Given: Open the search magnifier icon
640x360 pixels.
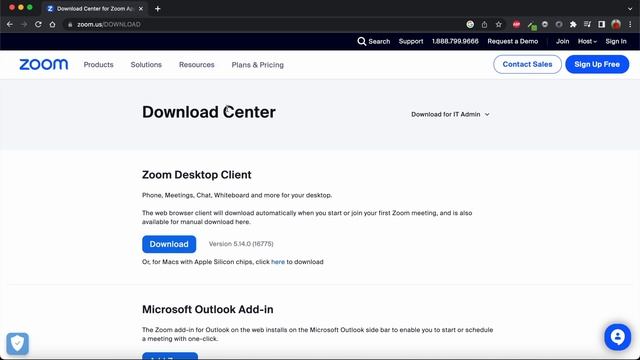Looking at the screenshot, I should point(362,41).
